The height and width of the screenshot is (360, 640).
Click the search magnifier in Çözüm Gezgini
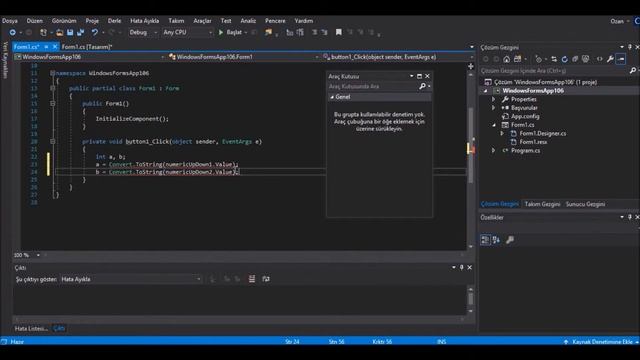[x=633, y=71]
